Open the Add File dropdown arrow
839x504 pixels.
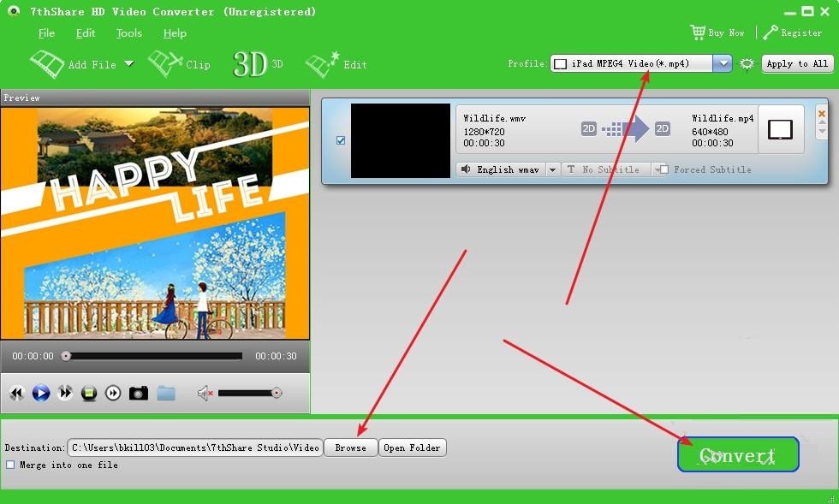coord(129,63)
